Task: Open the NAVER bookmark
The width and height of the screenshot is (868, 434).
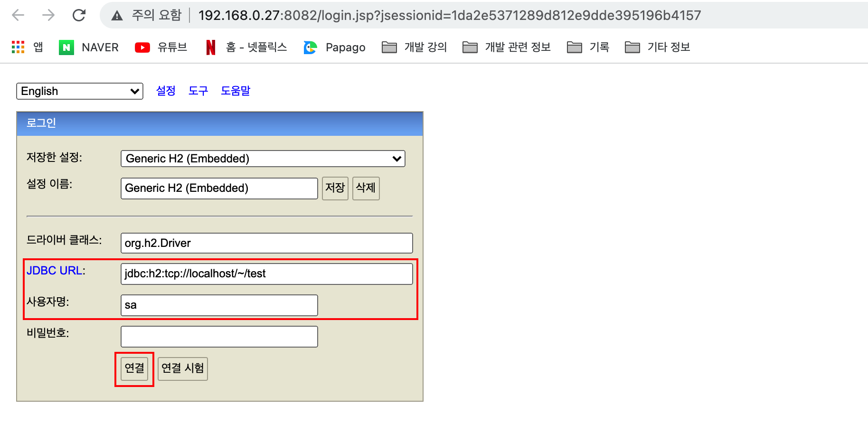Action: [88, 47]
